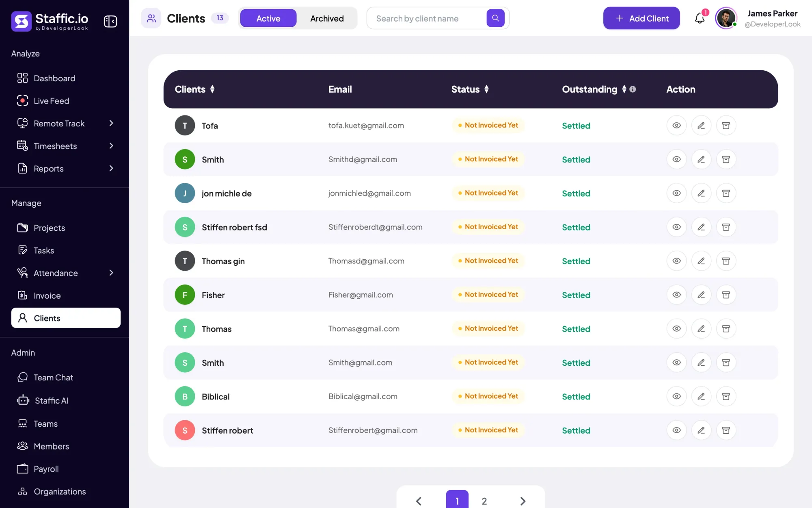Sort the table by Status column

486,89
